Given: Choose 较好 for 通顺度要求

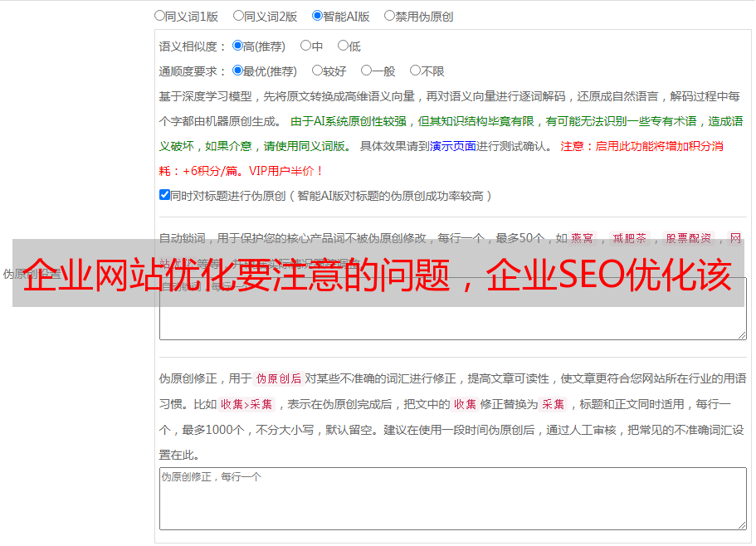Looking at the screenshot, I should (x=317, y=71).
